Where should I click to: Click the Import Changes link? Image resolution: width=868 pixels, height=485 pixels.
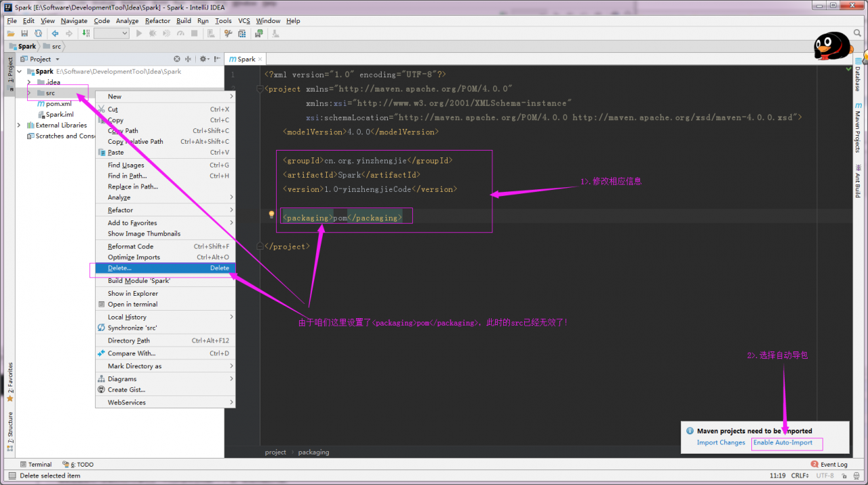coord(721,443)
